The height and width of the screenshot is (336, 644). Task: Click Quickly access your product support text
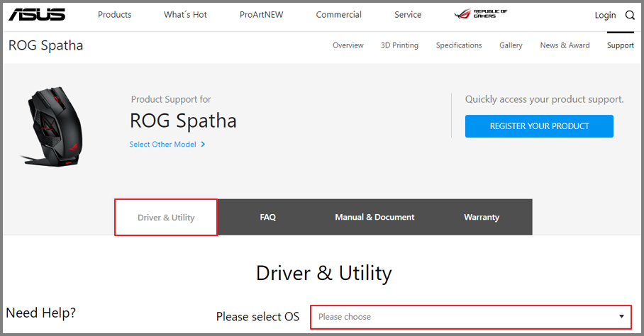coord(544,100)
